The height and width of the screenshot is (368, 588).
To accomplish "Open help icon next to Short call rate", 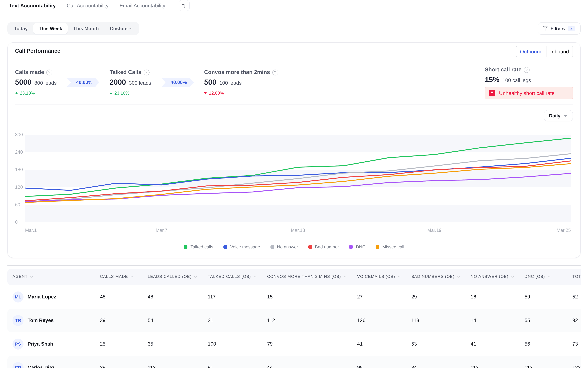I will pyautogui.click(x=526, y=70).
